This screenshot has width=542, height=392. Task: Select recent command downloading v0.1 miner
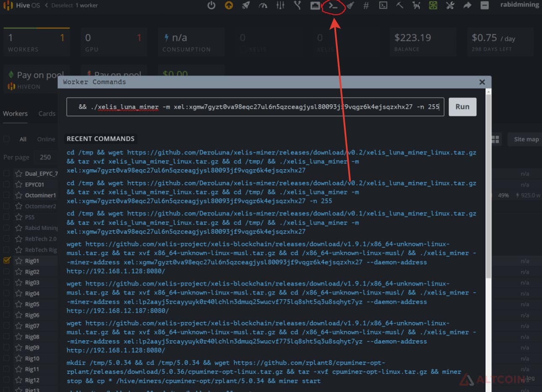point(271,222)
